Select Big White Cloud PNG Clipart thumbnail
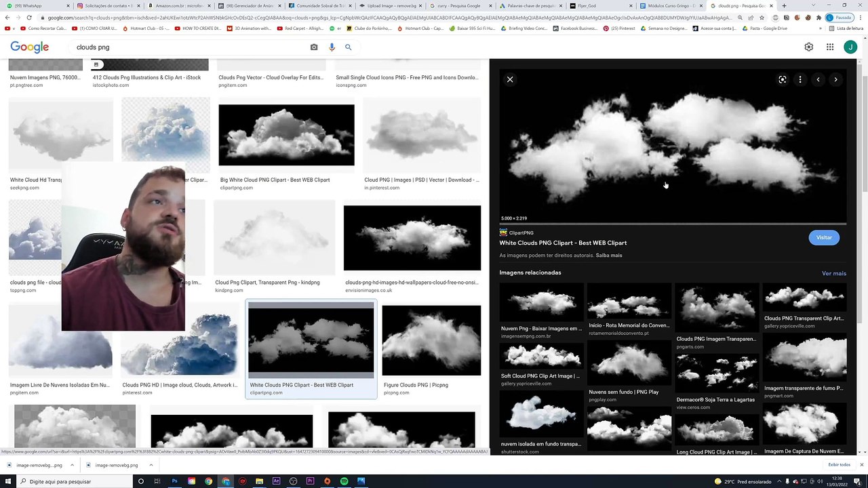Image resolution: width=868 pixels, height=488 pixels. pos(286,135)
